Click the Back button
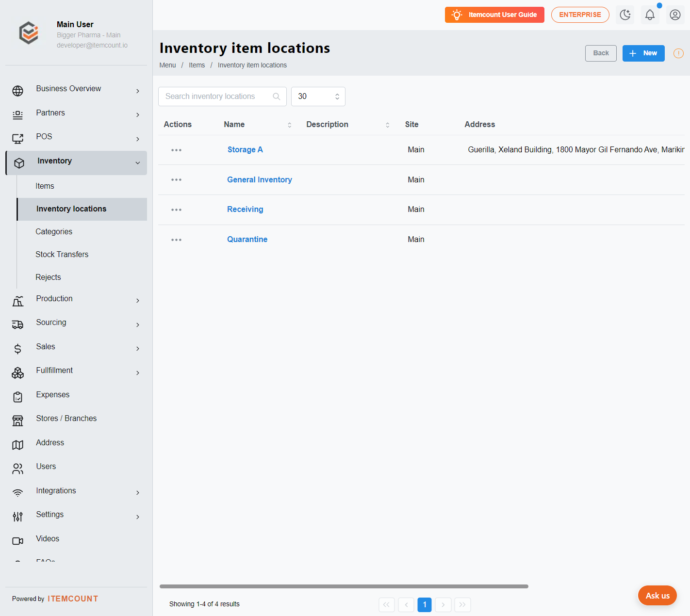The height and width of the screenshot is (616, 690). [x=601, y=53]
